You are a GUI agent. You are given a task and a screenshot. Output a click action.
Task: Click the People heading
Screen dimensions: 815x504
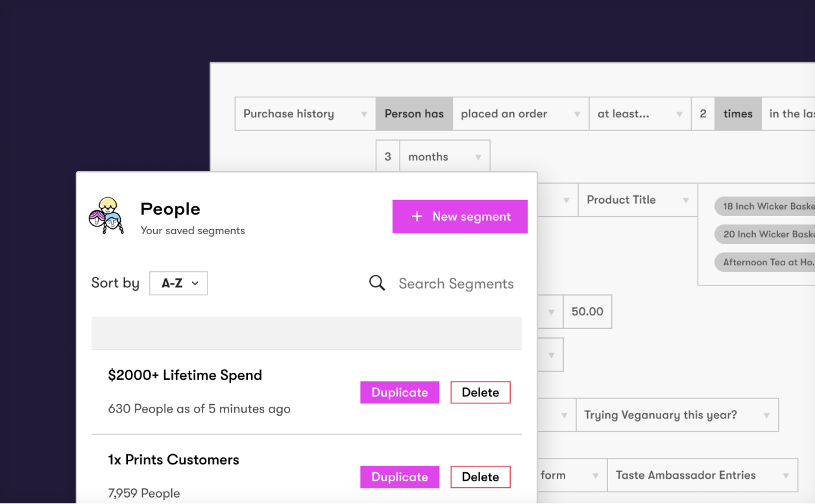[x=170, y=209]
